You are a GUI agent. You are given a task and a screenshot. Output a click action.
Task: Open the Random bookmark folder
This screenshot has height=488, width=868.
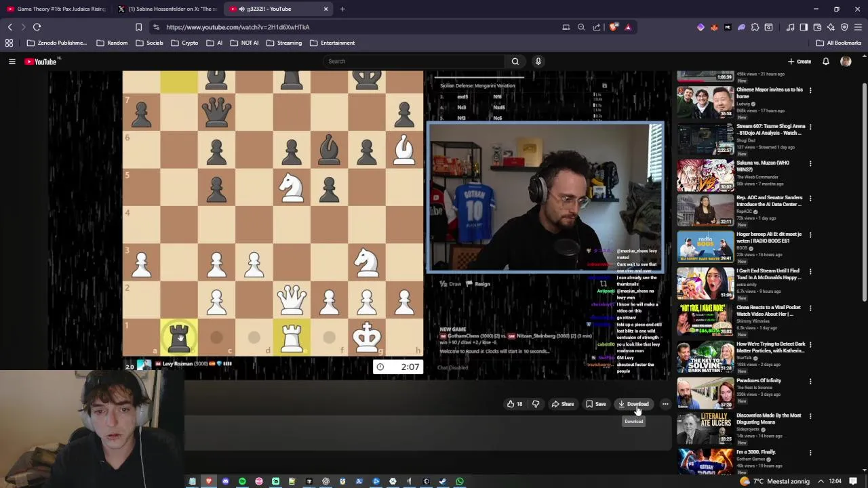(112, 43)
